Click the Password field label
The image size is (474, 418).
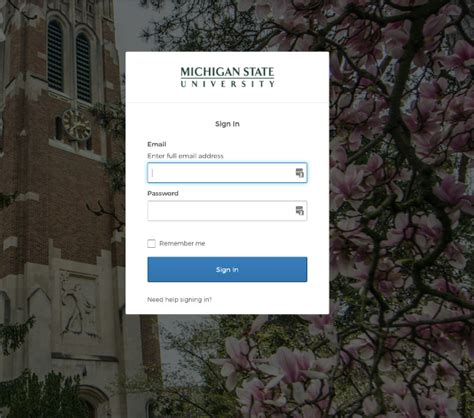point(163,193)
